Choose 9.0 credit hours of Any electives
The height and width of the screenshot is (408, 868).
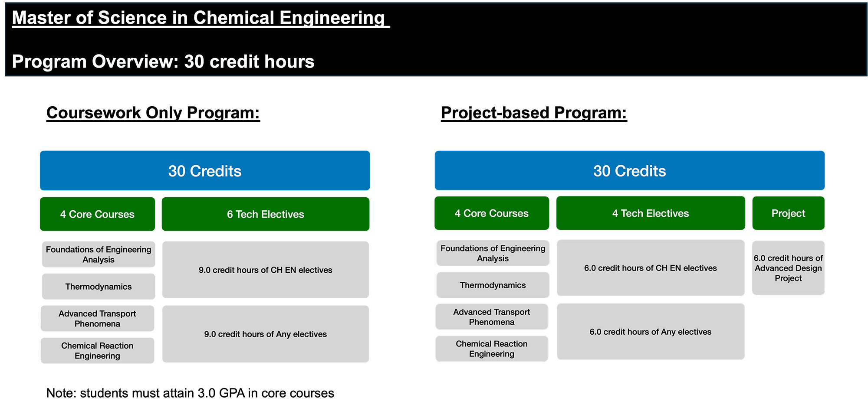[265, 334]
